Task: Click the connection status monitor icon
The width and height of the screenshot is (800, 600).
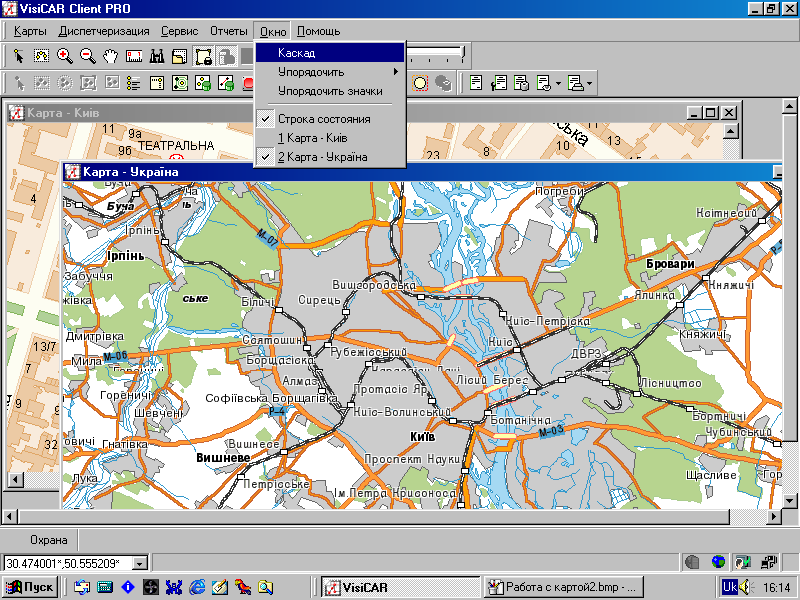Action: [743, 562]
